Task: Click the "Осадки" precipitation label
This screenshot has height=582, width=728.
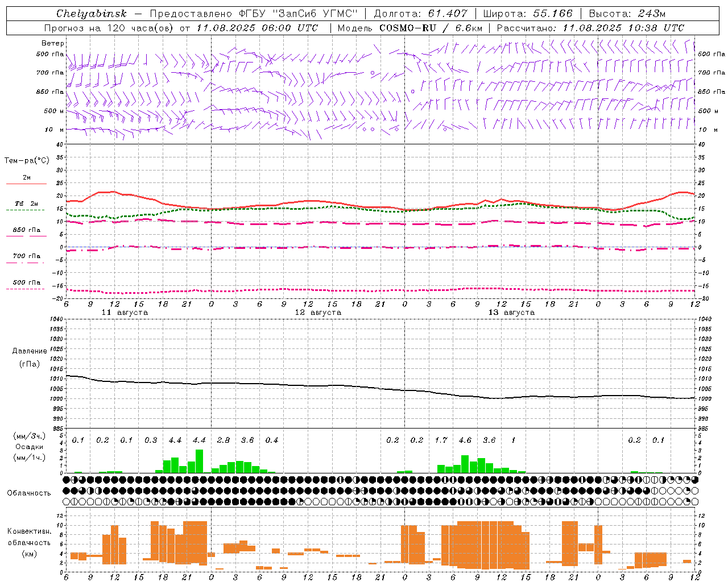Action: tap(29, 447)
